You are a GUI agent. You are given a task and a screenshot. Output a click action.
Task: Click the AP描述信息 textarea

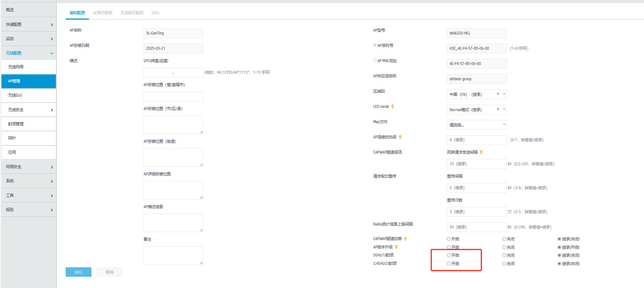coord(173,223)
